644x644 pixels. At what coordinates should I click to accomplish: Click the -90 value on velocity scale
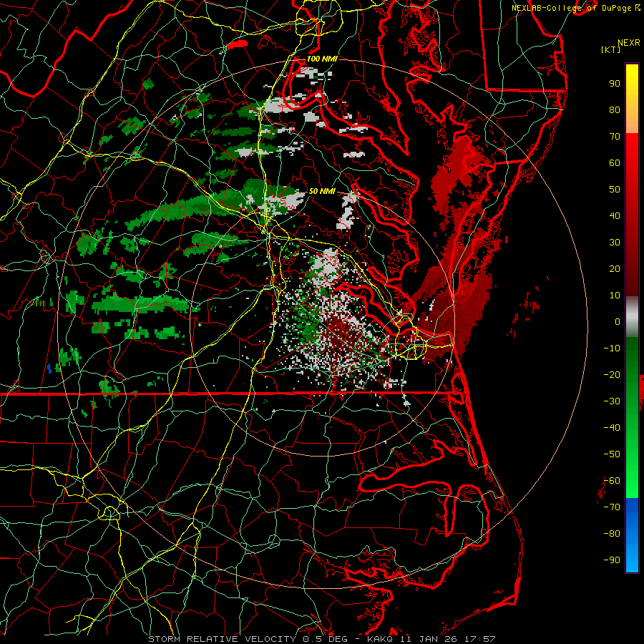coord(612,560)
